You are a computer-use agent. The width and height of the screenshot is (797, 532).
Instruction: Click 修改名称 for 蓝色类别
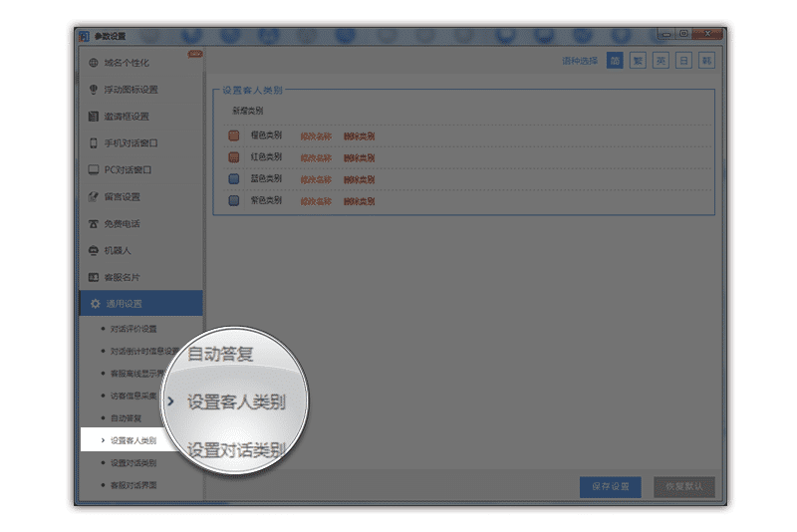[x=316, y=179]
